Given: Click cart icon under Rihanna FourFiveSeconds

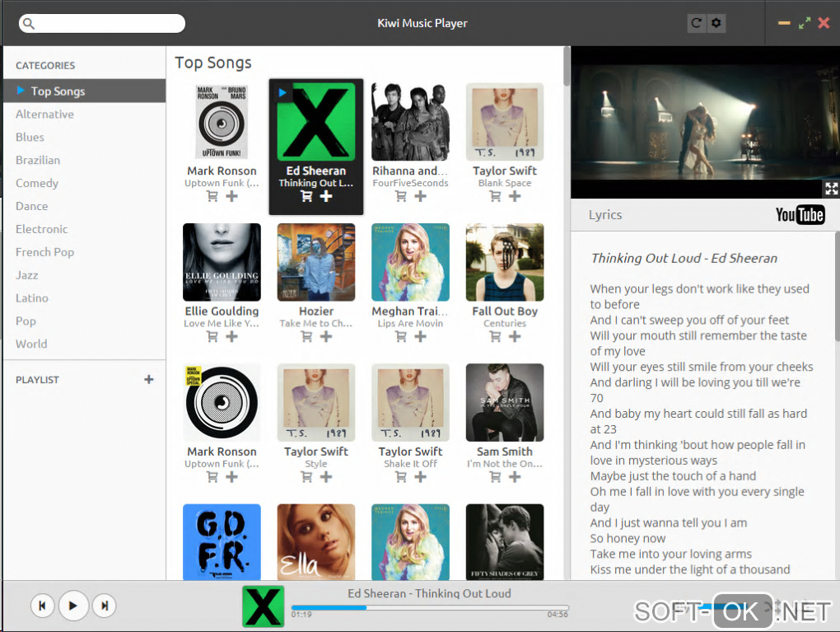Looking at the screenshot, I should click(401, 196).
